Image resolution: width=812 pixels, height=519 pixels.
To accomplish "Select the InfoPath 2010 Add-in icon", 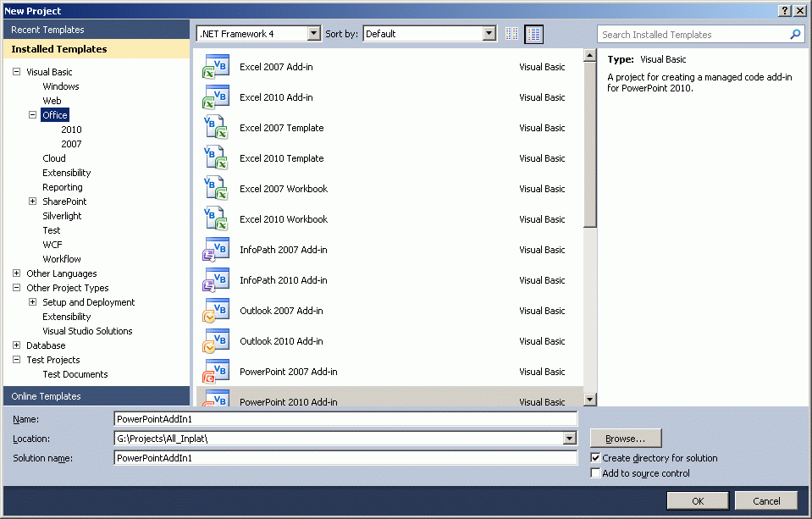I will pyautogui.click(x=216, y=281).
